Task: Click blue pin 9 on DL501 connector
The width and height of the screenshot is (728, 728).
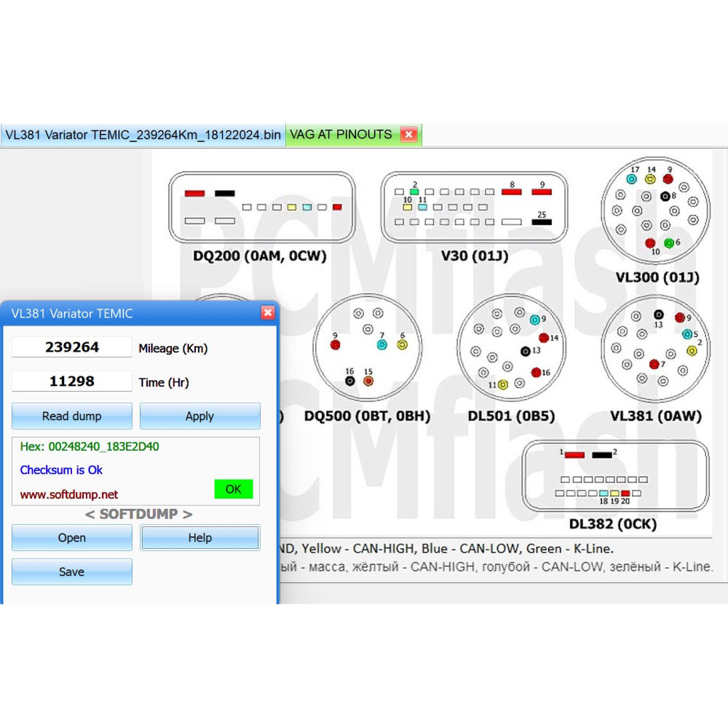Action: coord(535,320)
